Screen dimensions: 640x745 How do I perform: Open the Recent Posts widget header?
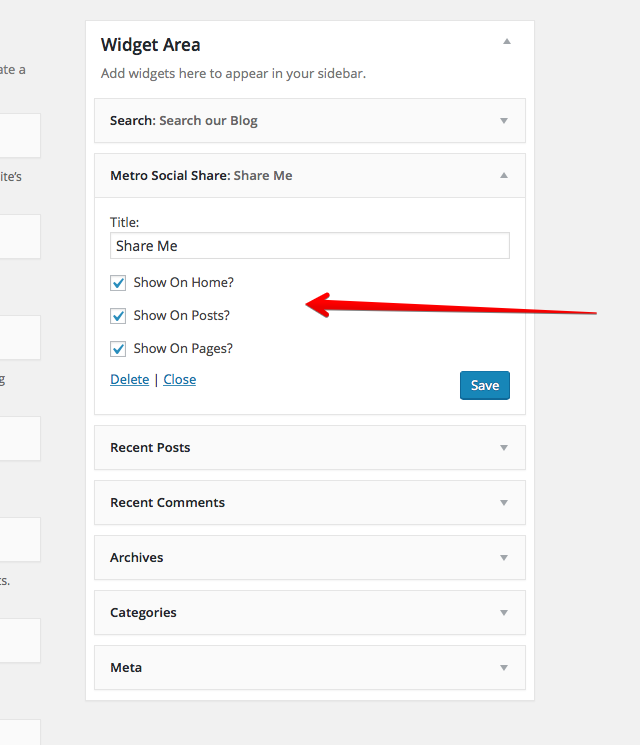[310, 448]
